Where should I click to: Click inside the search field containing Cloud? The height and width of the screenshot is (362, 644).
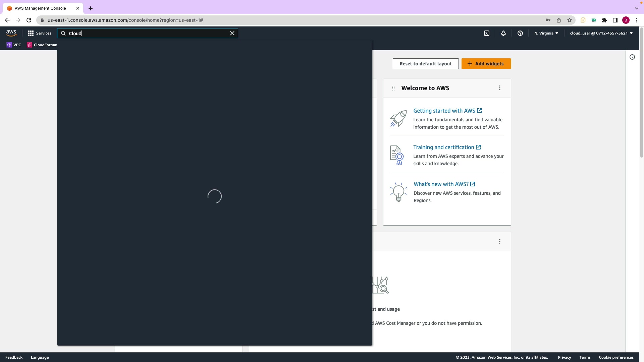coord(148,33)
